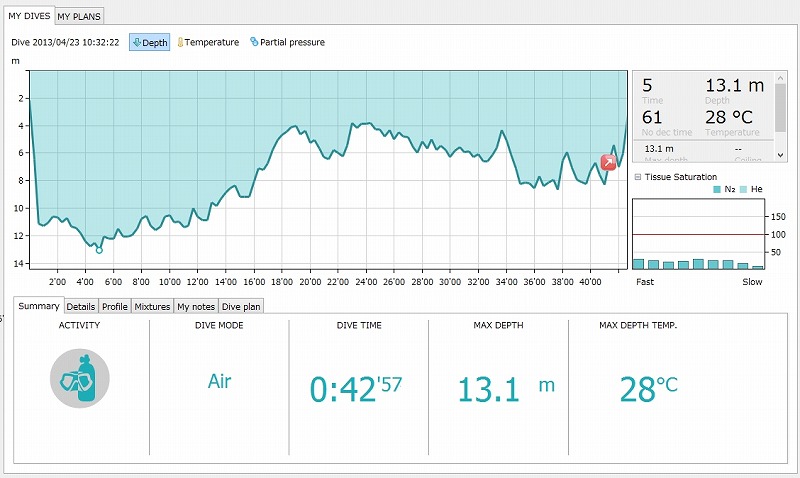Screen dimensions: 800x478
Task: Open the Dive plan tab
Action: pyautogui.click(x=241, y=306)
